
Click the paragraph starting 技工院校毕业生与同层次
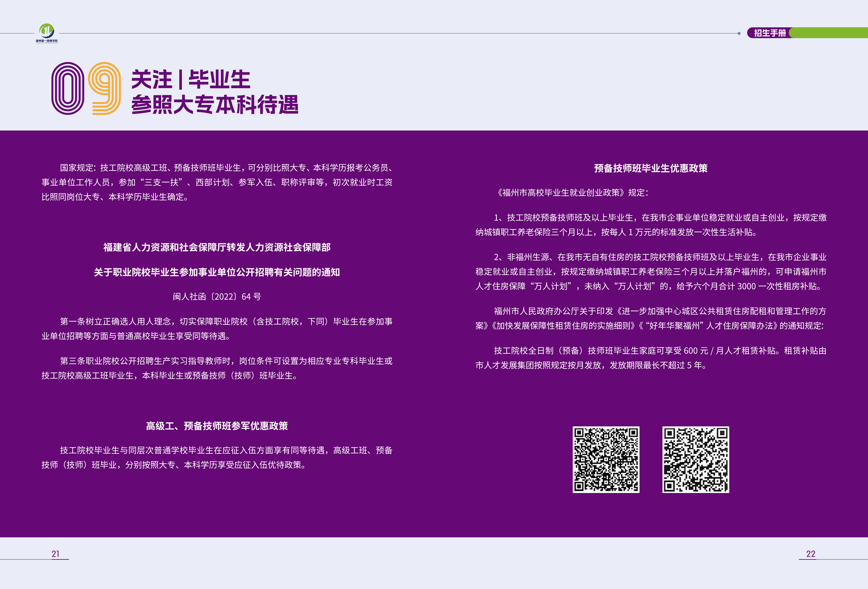[x=217, y=458]
